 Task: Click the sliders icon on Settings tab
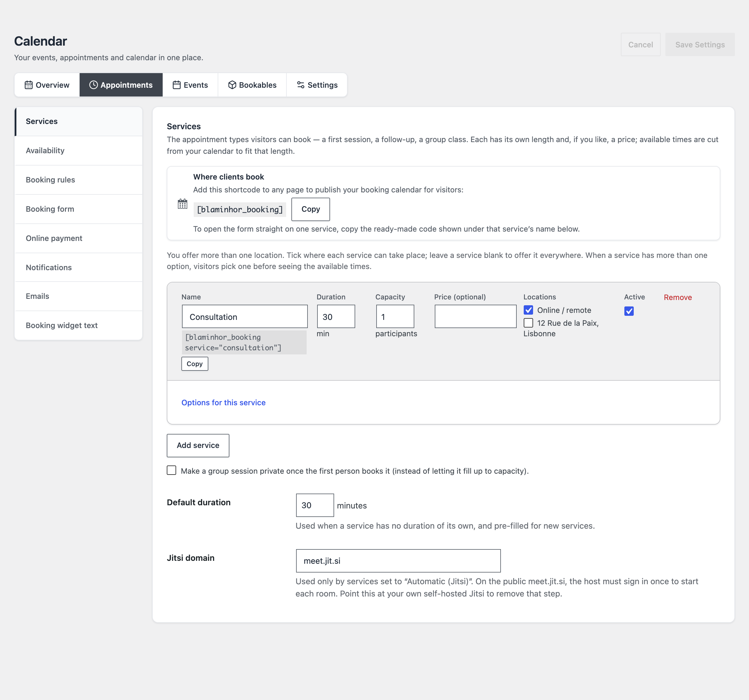[x=301, y=85]
